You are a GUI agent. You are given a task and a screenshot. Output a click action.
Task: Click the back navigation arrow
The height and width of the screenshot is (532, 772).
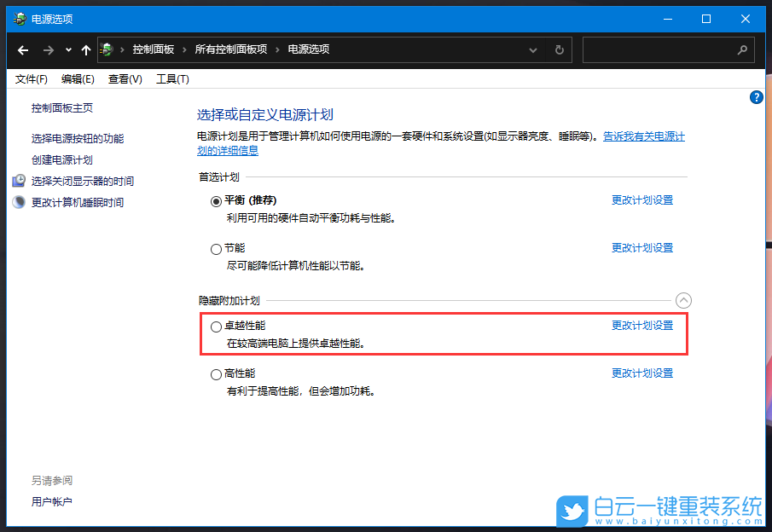pyautogui.click(x=22, y=49)
